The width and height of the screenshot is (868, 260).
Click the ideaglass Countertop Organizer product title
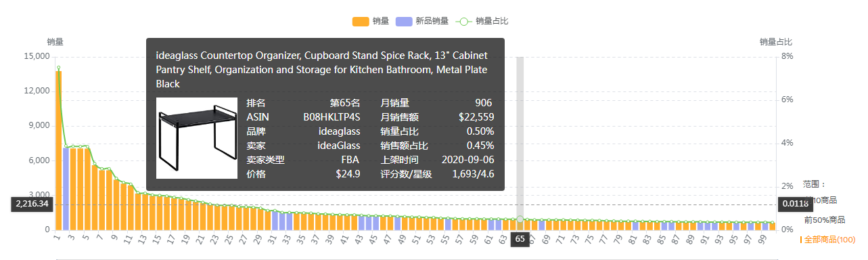321,69
